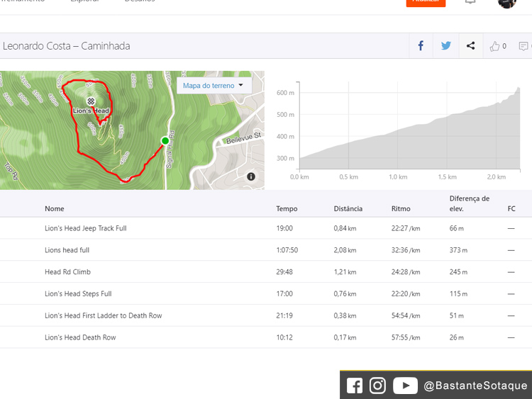Click the checkered finish marker on map
This screenshot has width=532, height=399.
91,101
